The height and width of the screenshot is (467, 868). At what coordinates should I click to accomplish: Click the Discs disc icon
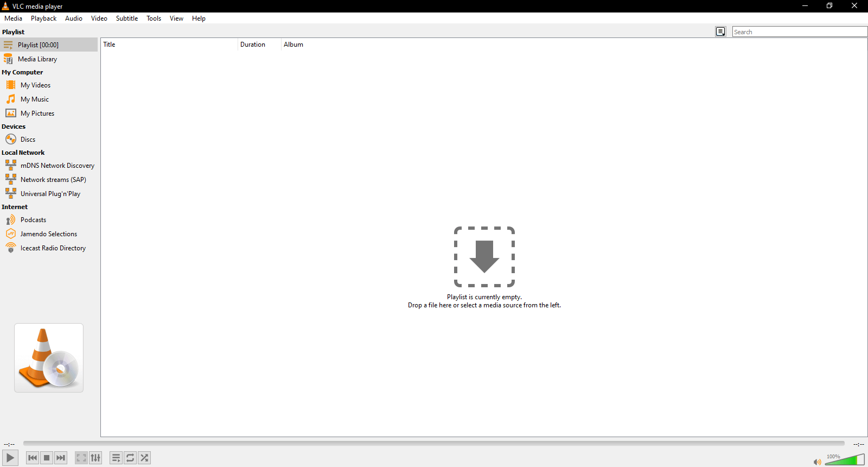(11, 139)
